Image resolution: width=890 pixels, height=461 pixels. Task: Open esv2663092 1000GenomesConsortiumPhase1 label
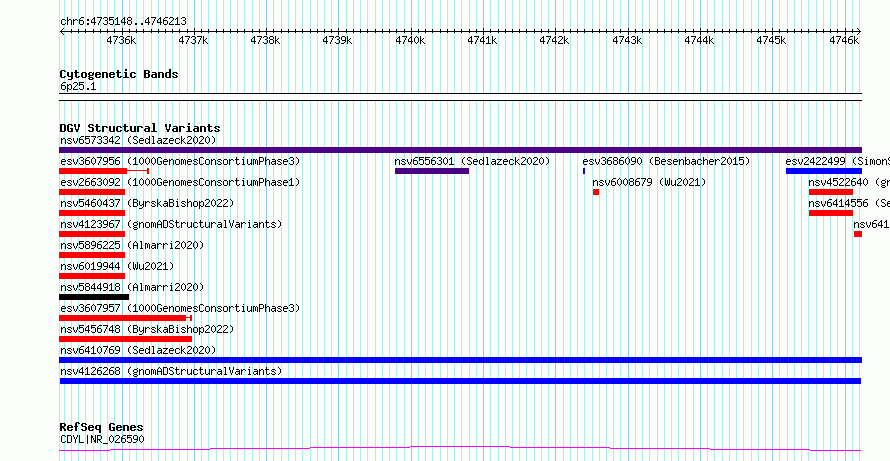[x=180, y=182]
